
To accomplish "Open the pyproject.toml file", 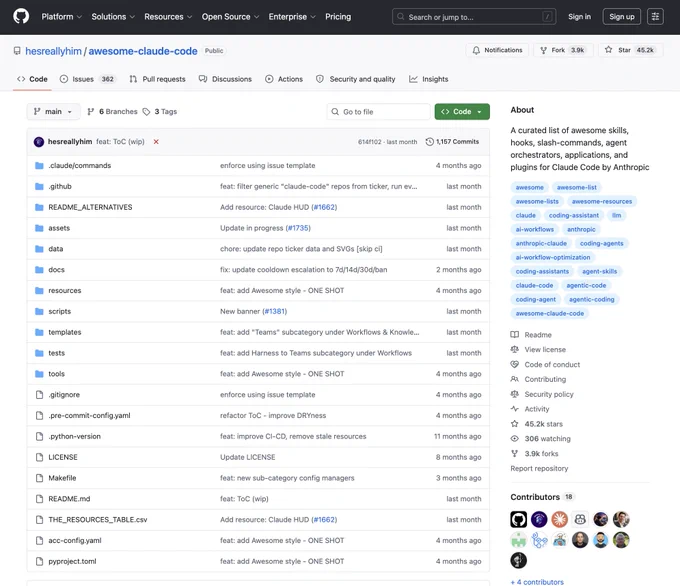I will (72, 561).
